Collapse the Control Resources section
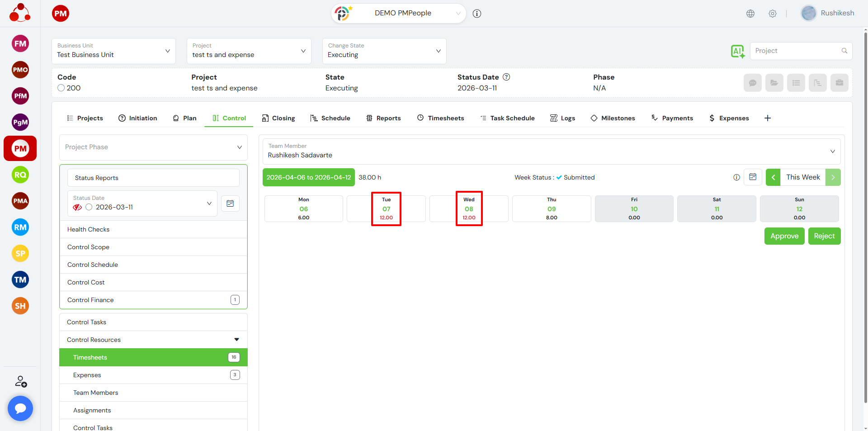868x431 pixels. point(236,340)
